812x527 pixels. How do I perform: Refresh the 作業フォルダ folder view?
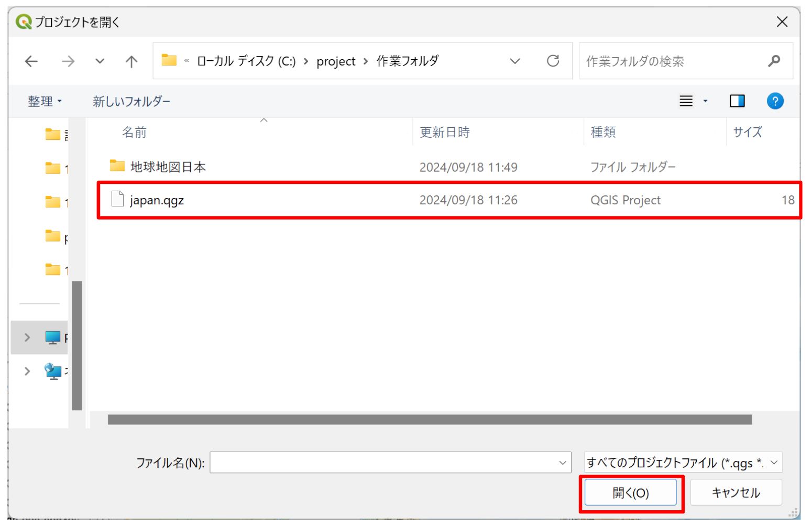pos(553,61)
